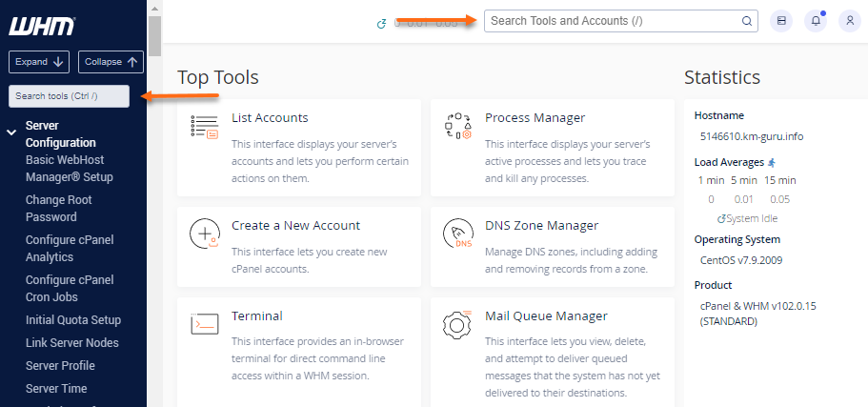Viewport: 868px width, 407px height.
Task: Click the WHM logo
Action: coord(41,26)
